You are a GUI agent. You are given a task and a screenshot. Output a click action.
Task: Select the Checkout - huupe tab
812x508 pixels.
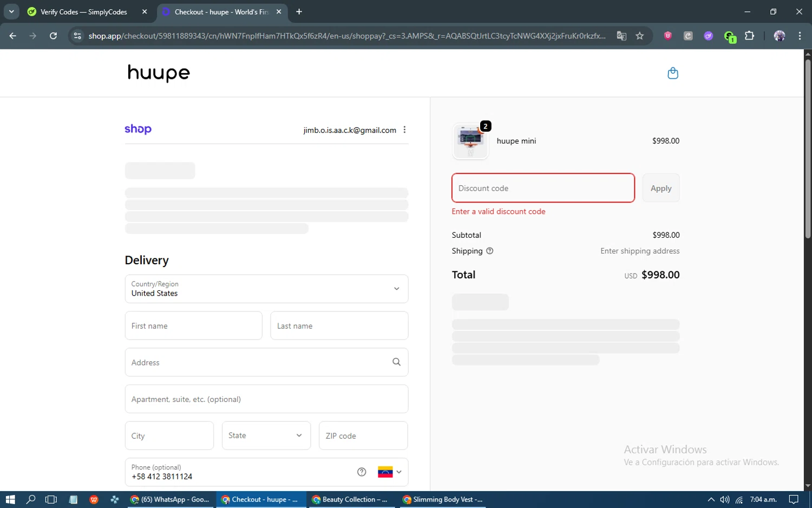coord(222,11)
